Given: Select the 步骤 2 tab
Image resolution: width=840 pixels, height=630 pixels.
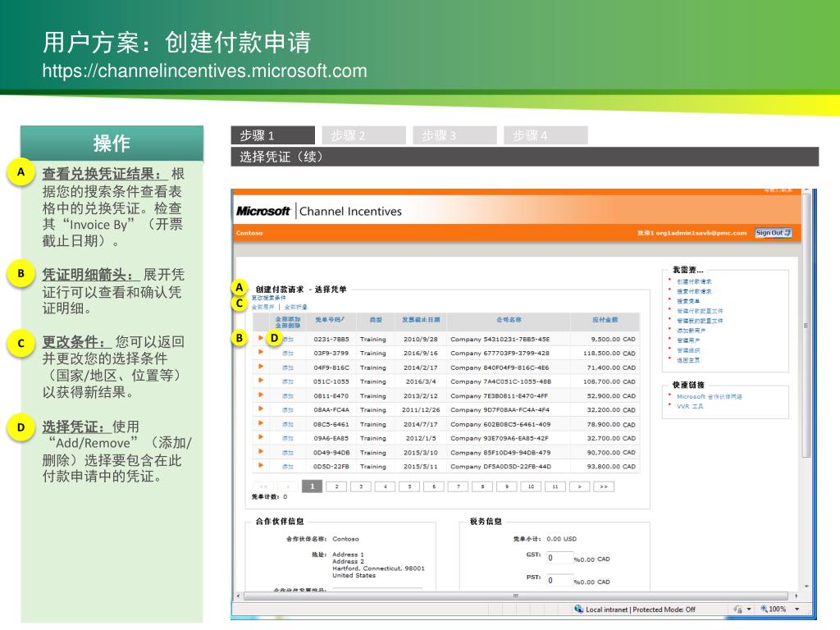Looking at the screenshot, I should pos(363,135).
